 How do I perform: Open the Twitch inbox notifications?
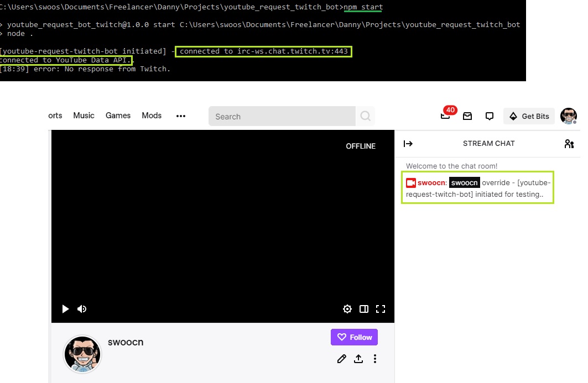[x=467, y=116]
